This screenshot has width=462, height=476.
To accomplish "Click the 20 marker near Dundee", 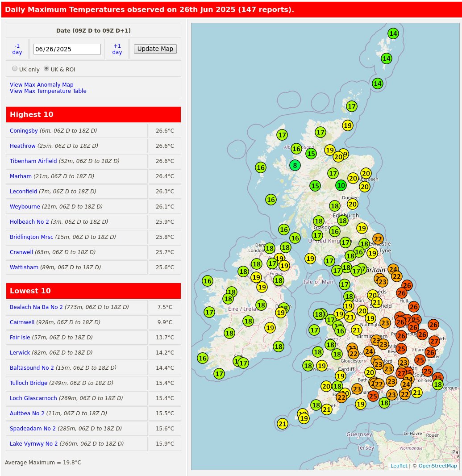I will point(353,205).
